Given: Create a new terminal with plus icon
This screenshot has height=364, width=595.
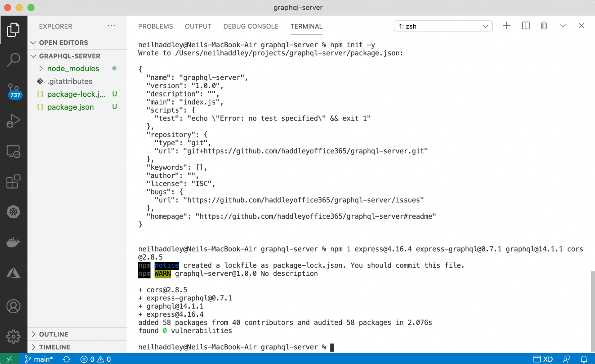Looking at the screenshot, I should 507,26.
